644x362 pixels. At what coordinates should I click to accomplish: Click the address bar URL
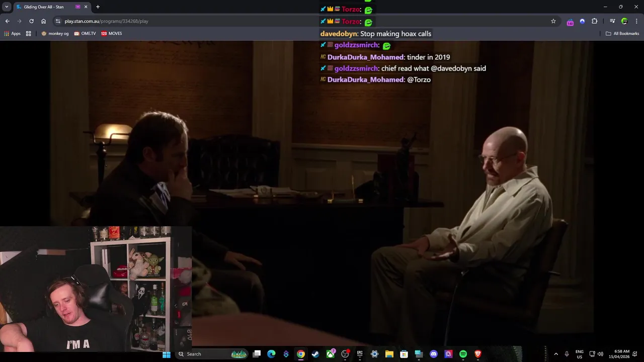pos(106,21)
